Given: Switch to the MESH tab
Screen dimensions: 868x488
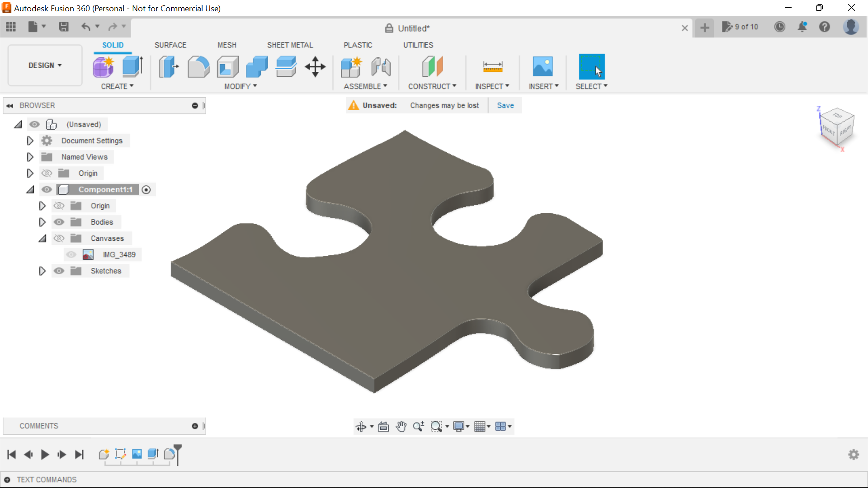Looking at the screenshot, I should point(227,45).
